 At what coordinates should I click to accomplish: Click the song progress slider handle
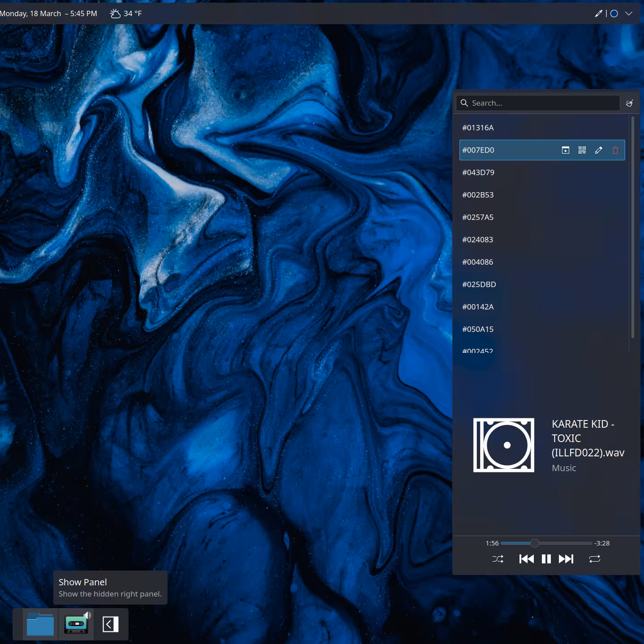tap(535, 543)
